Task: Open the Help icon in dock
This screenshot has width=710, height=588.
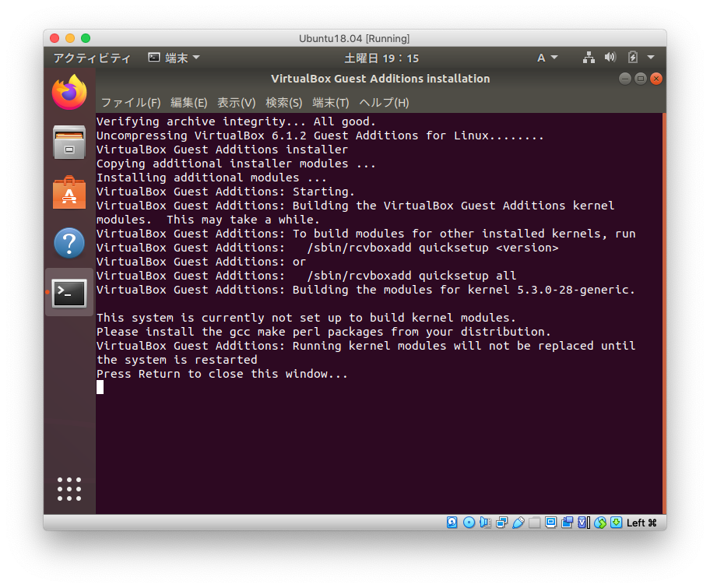Action: point(69,243)
